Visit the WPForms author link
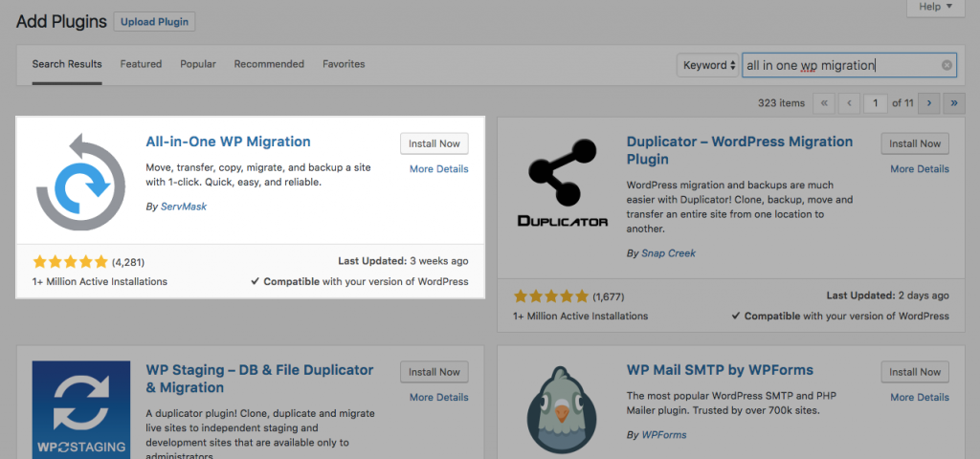The height and width of the screenshot is (459, 980). click(x=664, y=434)
